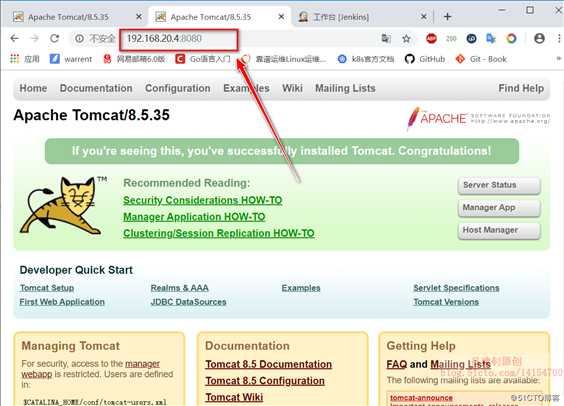This screenshot has width=564, height=406.
Task: Open Clustering/Session Replication HOW-TO
Action: tap(219, 233)
